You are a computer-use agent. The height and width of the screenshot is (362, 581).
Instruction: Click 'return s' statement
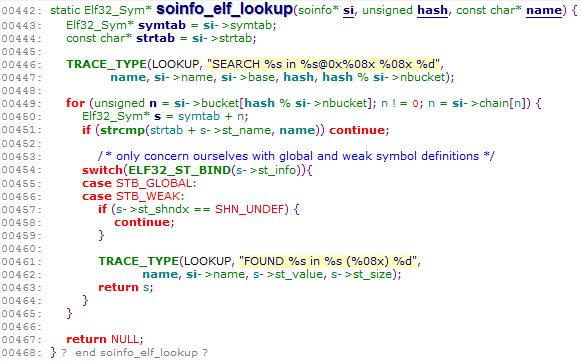click(x=126, y=287)
